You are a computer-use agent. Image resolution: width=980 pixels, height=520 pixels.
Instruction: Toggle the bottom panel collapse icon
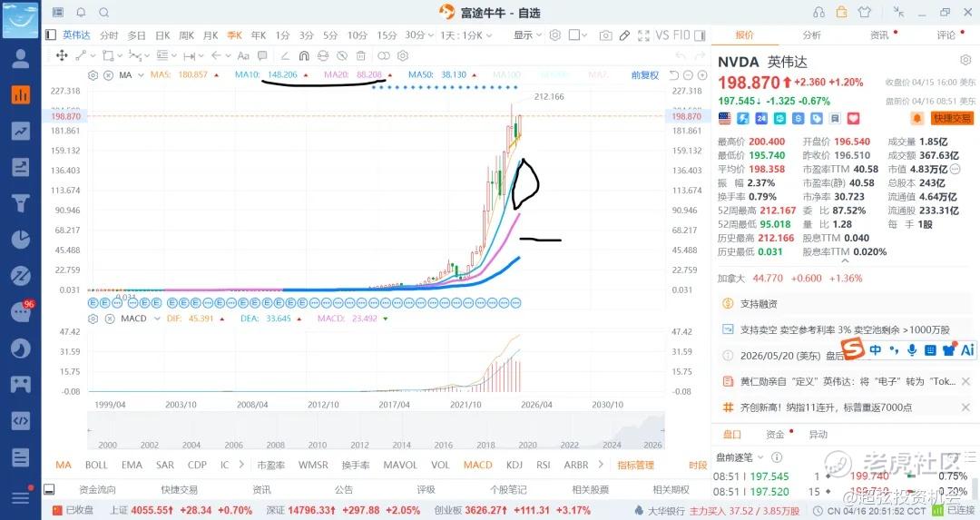tap(49, 490)
